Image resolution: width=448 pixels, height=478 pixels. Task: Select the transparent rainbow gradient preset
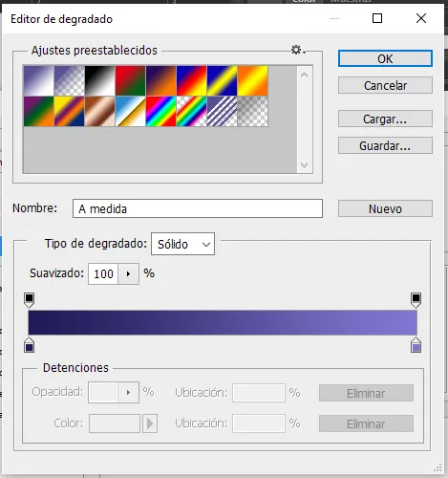[191, 112]
